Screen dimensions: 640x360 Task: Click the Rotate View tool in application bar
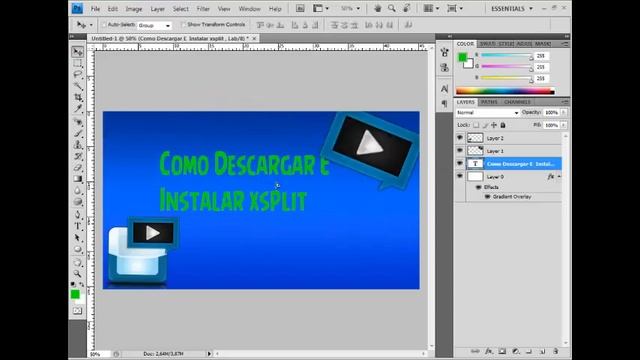(x=407, y=9)
